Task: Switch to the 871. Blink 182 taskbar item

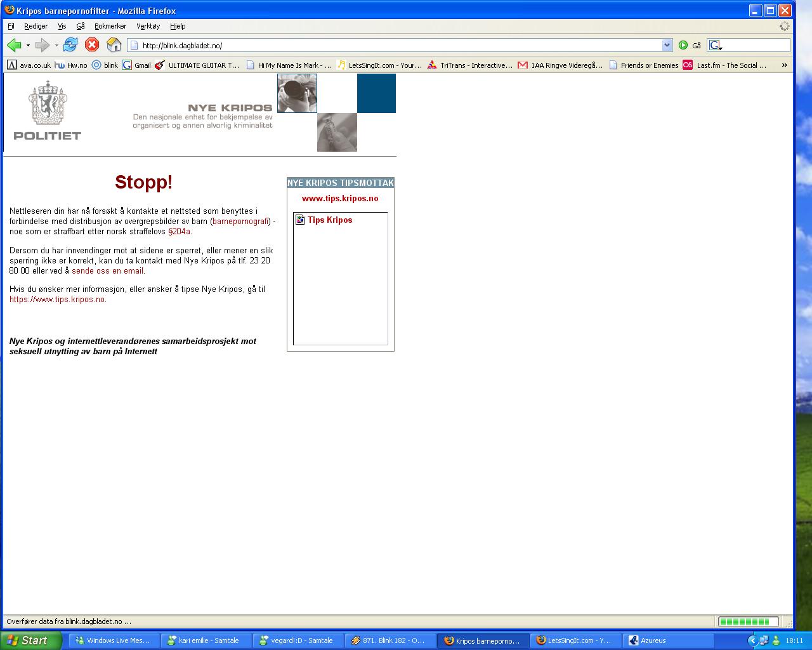Action: pyautogui.click(x=390, y=640)
